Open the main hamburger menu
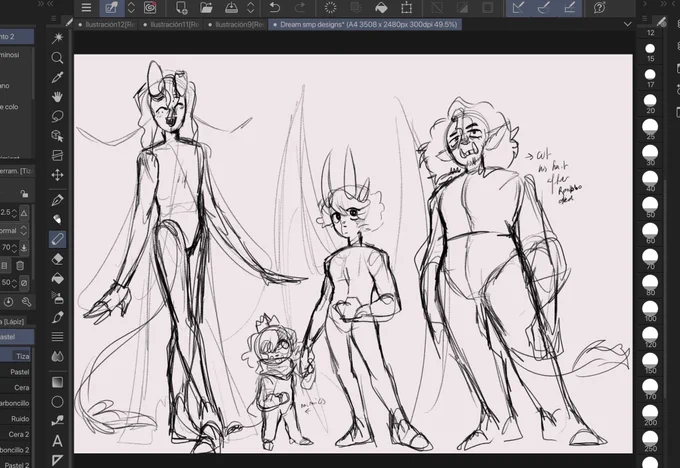This screenshot has height=468, width=680. [x=86, y=7]
